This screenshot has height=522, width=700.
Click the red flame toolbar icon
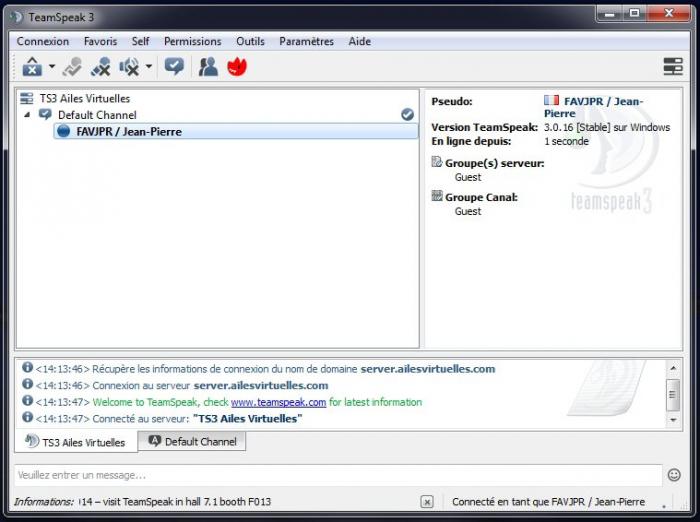pos(237,67)
